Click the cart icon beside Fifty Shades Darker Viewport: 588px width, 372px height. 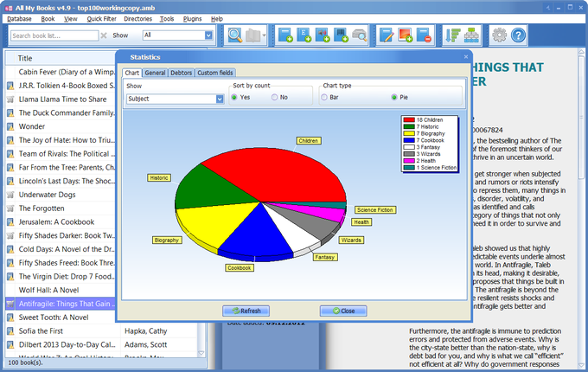coord(10,235)
